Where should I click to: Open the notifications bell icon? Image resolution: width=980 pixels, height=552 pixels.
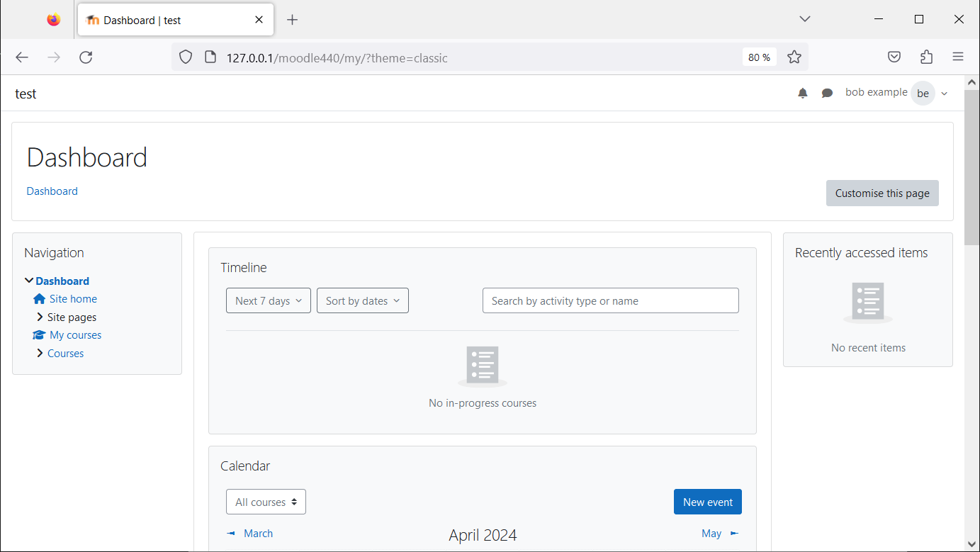click(803, 94)
